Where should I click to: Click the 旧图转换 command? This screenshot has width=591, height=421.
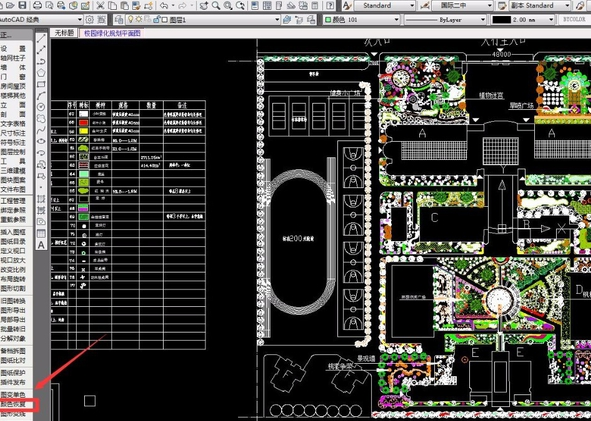point(13,301)
